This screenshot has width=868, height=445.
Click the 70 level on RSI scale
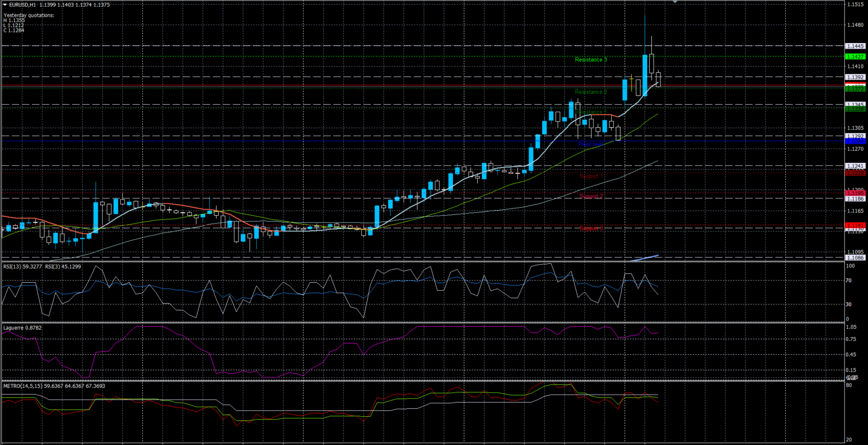tap(849, 281)
